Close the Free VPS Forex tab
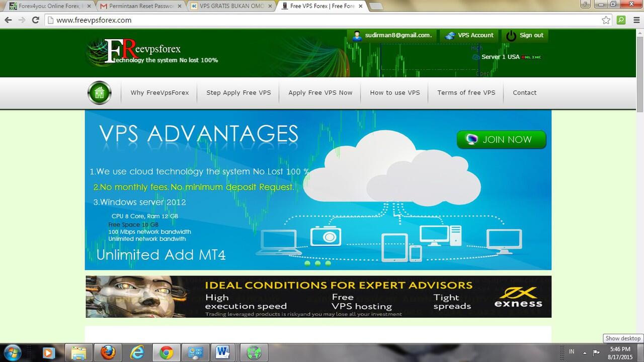The height and width of the screenshot is (362, 644). point(360,6)
